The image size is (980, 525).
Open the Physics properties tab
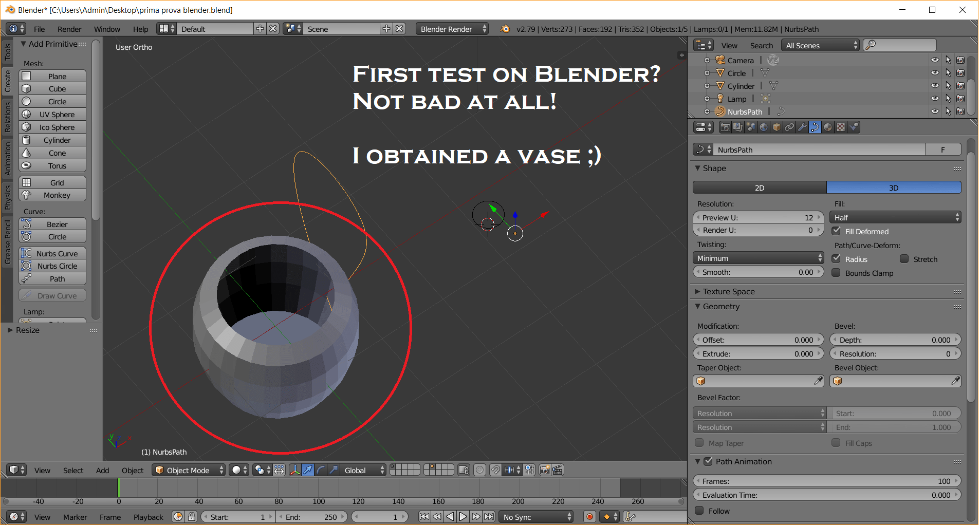click(x=854, y=127)
